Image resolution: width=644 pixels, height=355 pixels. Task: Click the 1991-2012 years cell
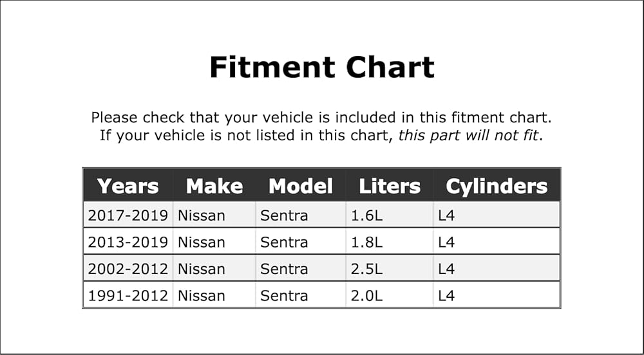coord(128,295)
